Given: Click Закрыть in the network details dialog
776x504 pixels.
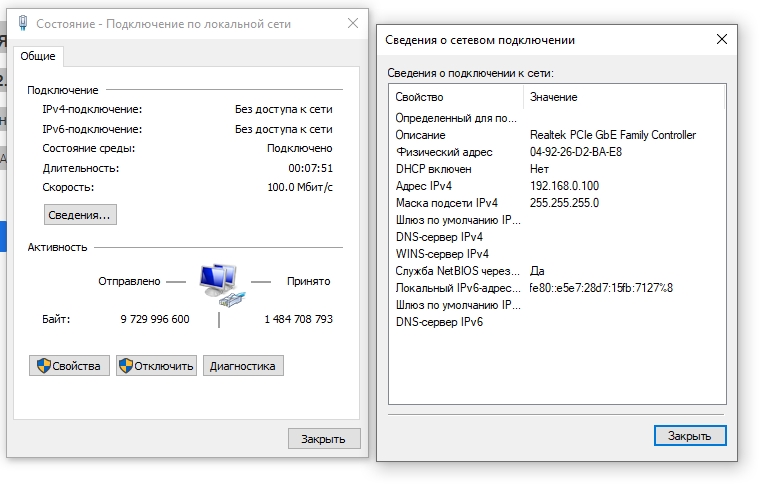Looking at the screenshot, I should pos(690,436).
